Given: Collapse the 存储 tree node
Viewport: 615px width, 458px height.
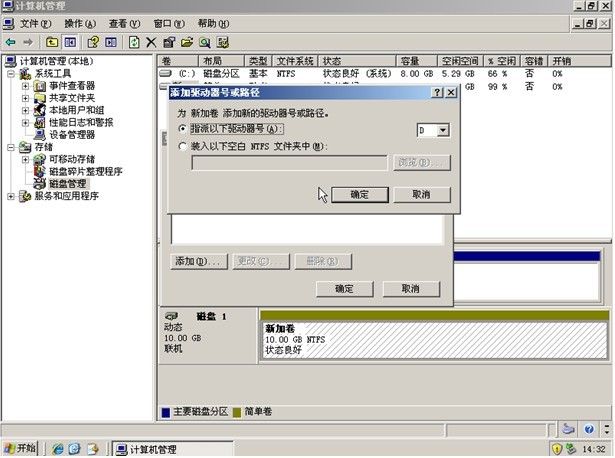Looking at the screenshot, I should click(x=11, y=147).
